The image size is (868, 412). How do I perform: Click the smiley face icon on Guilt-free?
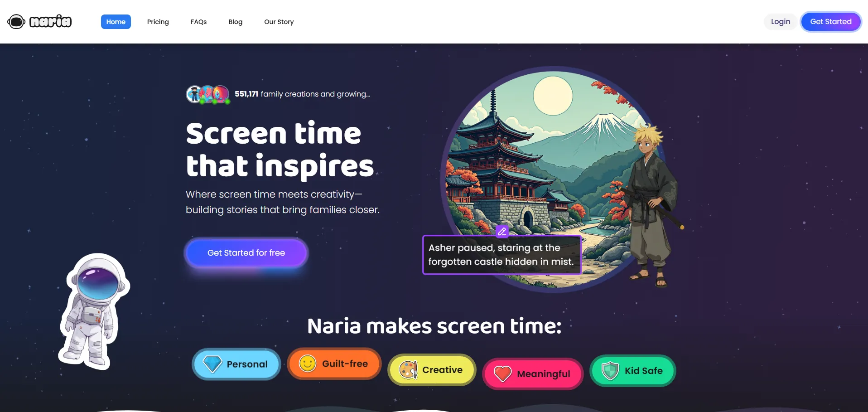pyautogui.click(x=308, y=364)
